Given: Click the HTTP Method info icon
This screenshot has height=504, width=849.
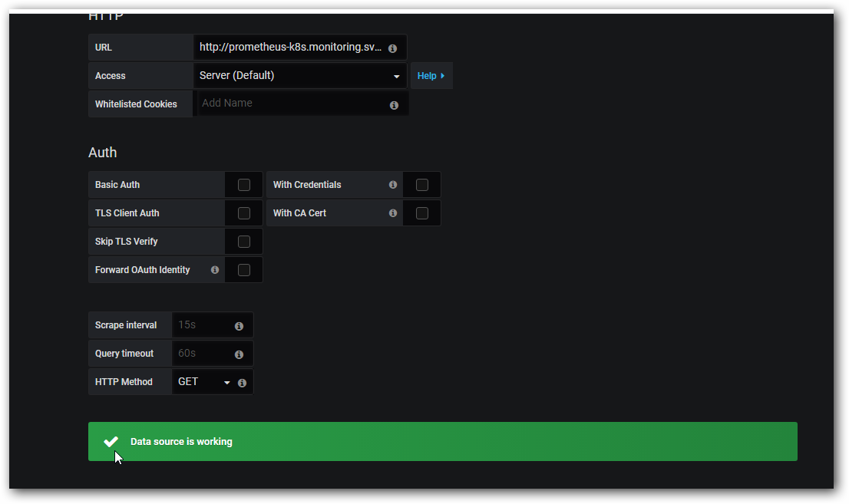Looking at the screenshot, I should tap(242, 383).
